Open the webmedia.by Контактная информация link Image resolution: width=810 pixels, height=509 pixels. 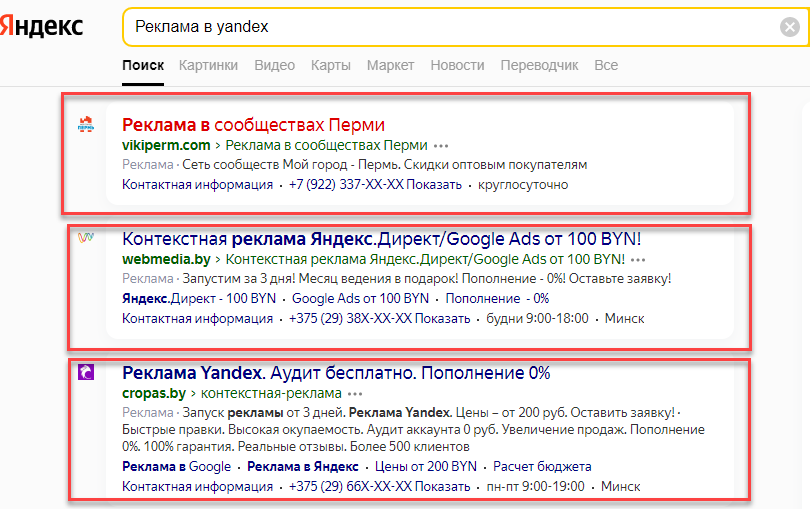point(197,318)
